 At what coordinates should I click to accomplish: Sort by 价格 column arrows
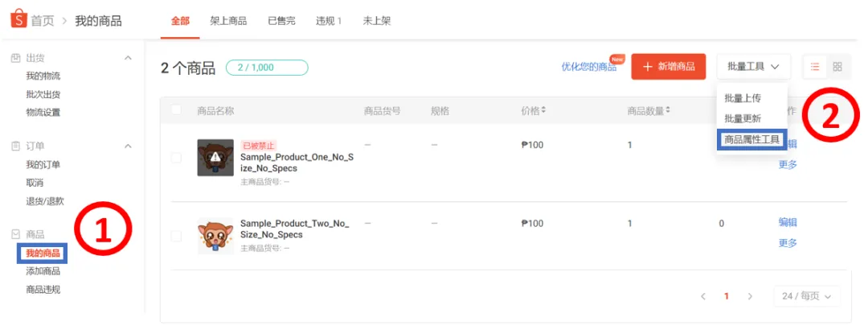pos(543,110)
